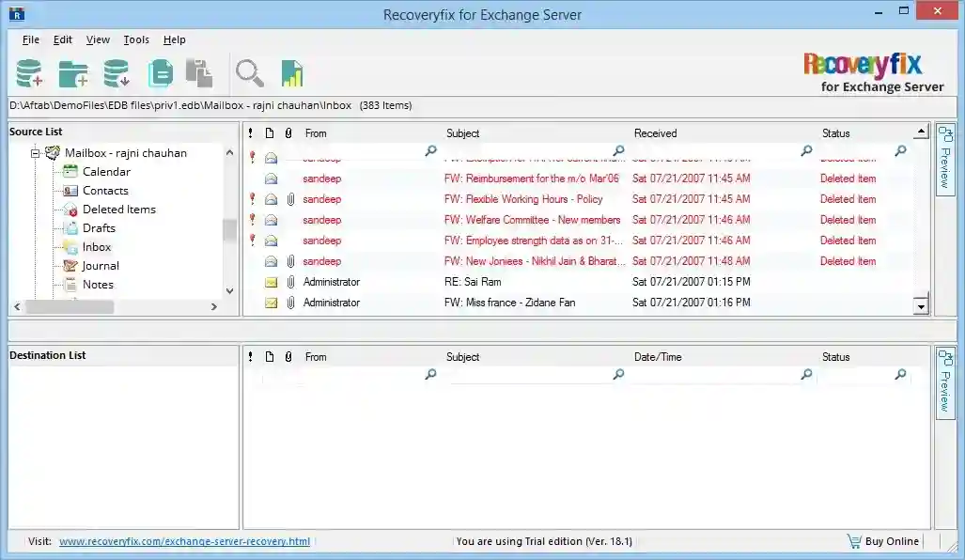Click email list scroll down arrow
The width and height of the screenshot is (965, 560).
click(921, 306)
